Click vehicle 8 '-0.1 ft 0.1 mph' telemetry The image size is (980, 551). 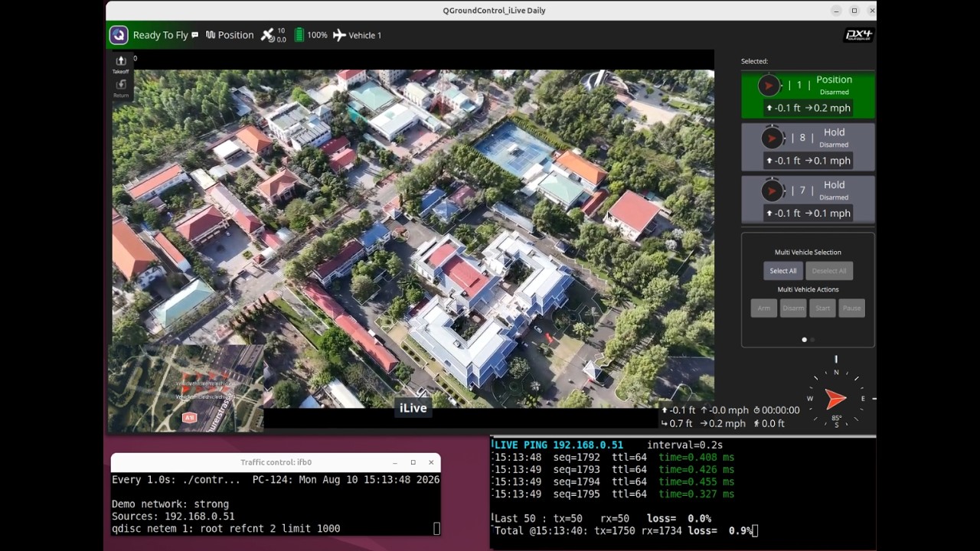[808, 161]
